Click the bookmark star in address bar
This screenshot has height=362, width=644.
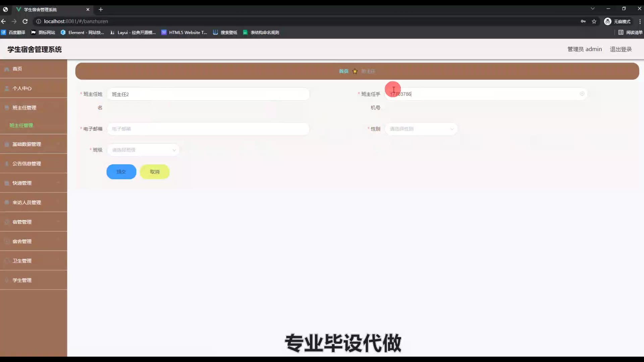point(594,21)
